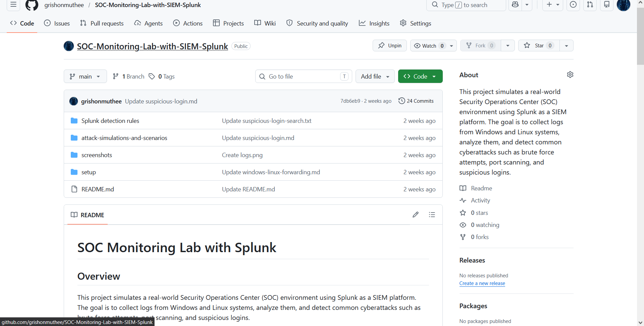Screen dimensions: 644x326
Task: Open the issues inbox icon in header
Action: coord(573,5)
